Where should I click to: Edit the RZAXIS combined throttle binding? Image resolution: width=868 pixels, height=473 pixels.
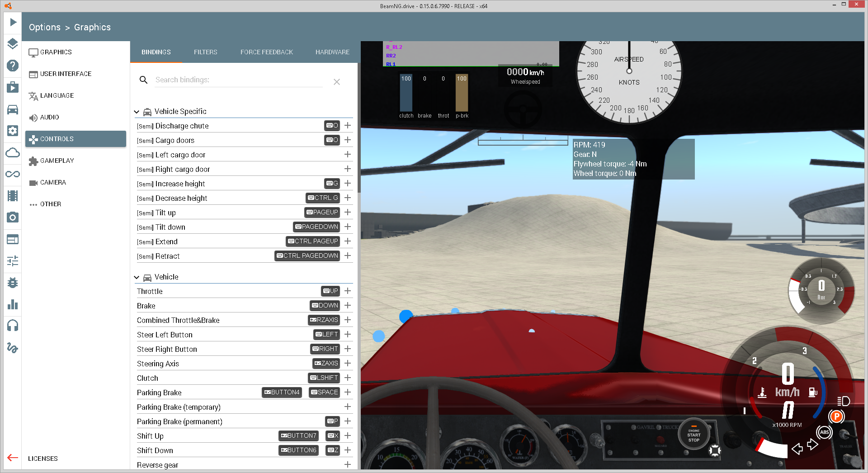coord(324,320)
